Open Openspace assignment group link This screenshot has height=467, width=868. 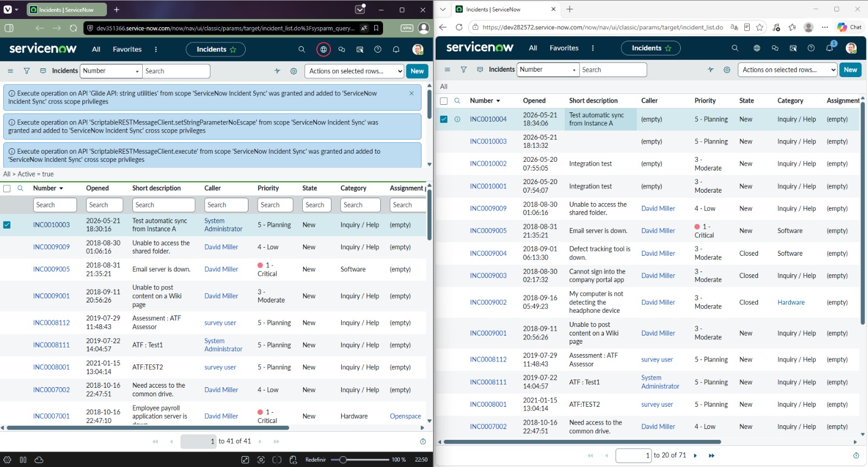click(x=405, y=416)
